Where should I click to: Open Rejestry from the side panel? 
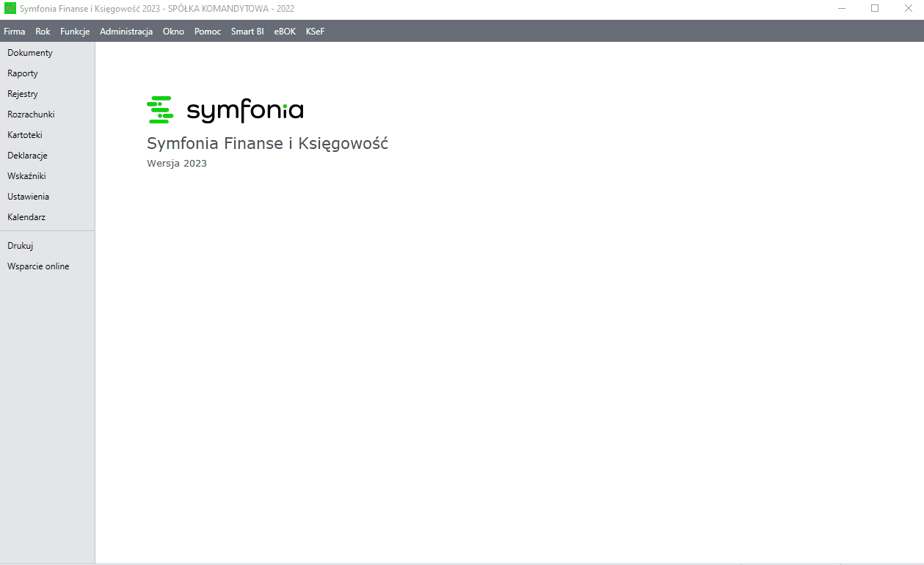(x=23, y=94)
